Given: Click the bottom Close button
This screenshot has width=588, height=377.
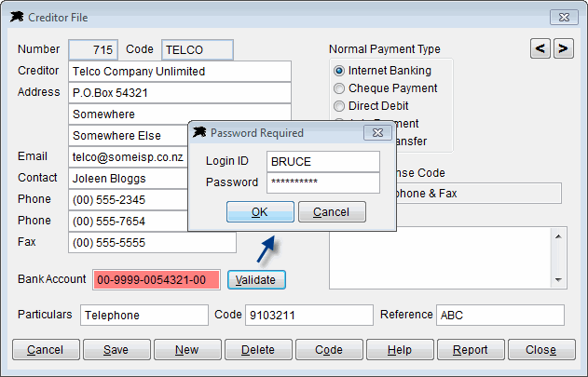Looking at the screenshot, I should 541,350.
